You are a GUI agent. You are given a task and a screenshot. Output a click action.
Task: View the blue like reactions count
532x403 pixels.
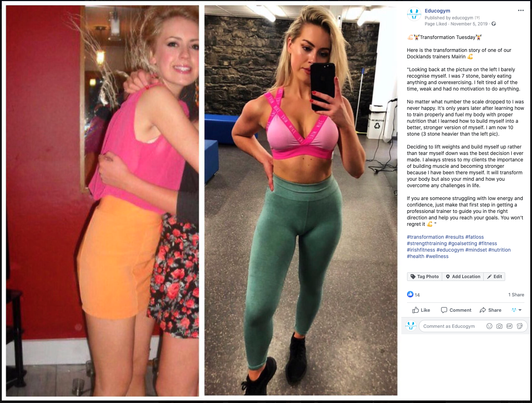[413, 295]
